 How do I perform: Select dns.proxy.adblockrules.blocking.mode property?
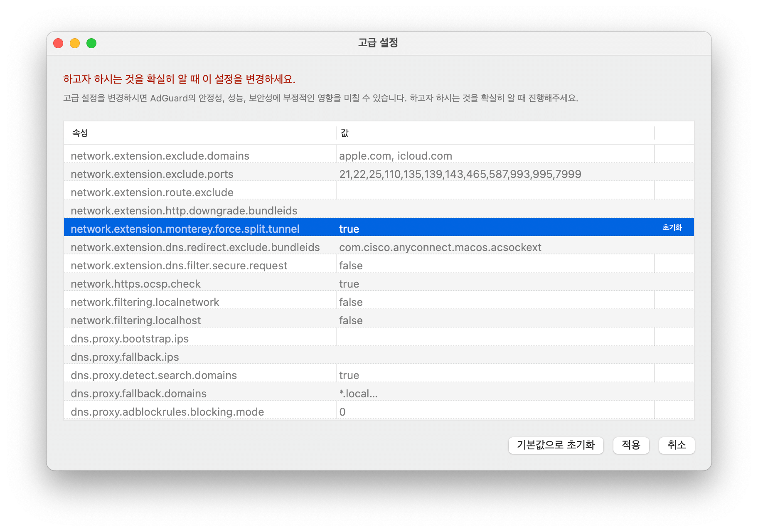[167, 412]
